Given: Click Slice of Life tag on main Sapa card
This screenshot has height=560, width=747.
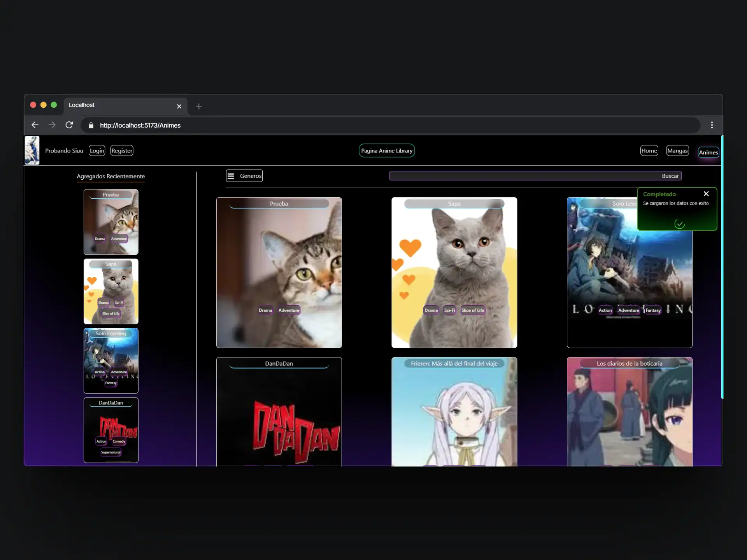Looking at the screenshot, I should point(473,310).
